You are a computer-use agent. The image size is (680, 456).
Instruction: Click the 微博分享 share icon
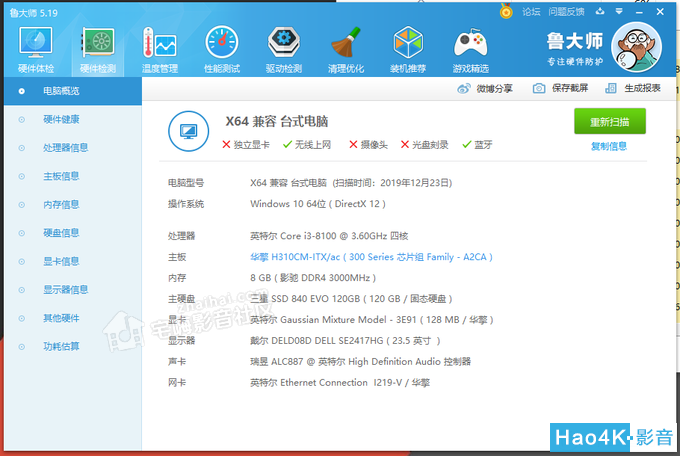[x=464, y=89]
